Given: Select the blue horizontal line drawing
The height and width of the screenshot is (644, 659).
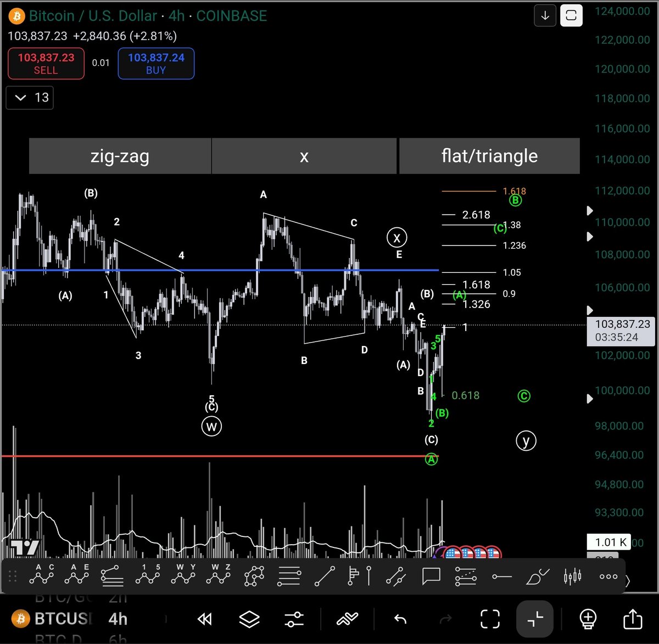Looking at the screenshot, I should [220, 270].
